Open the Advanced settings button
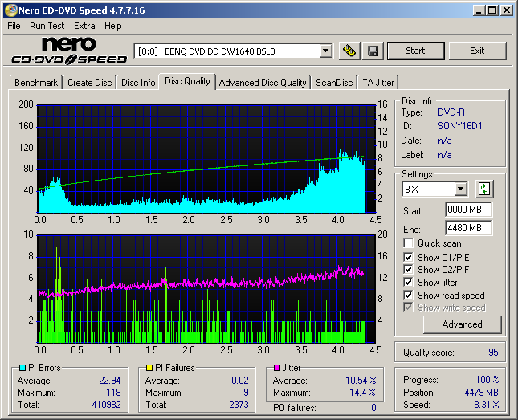The height and width of the screenshot is (420, 518). pyautogui.click(x=462, y=324)
